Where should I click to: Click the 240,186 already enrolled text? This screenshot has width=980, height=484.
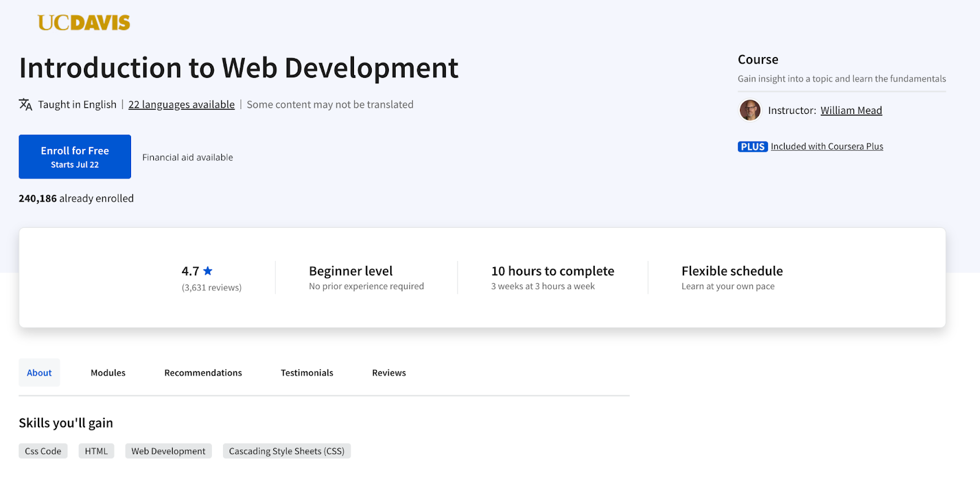tap(76, 199)
